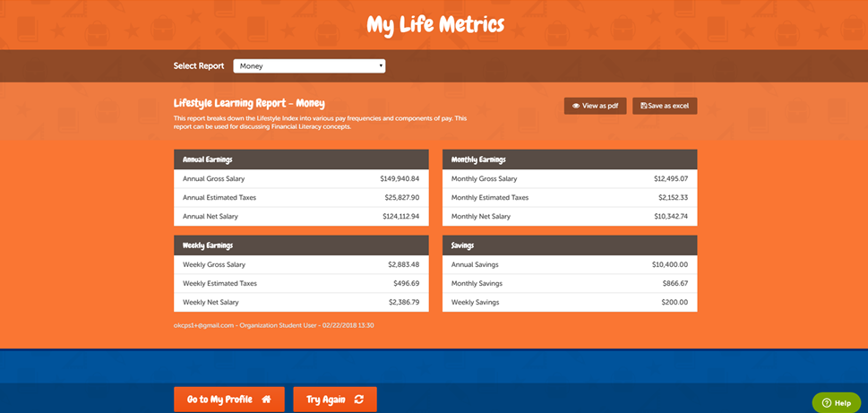Click the Weekly Savings row
The image size is (868, 413).
pos(569,303)
